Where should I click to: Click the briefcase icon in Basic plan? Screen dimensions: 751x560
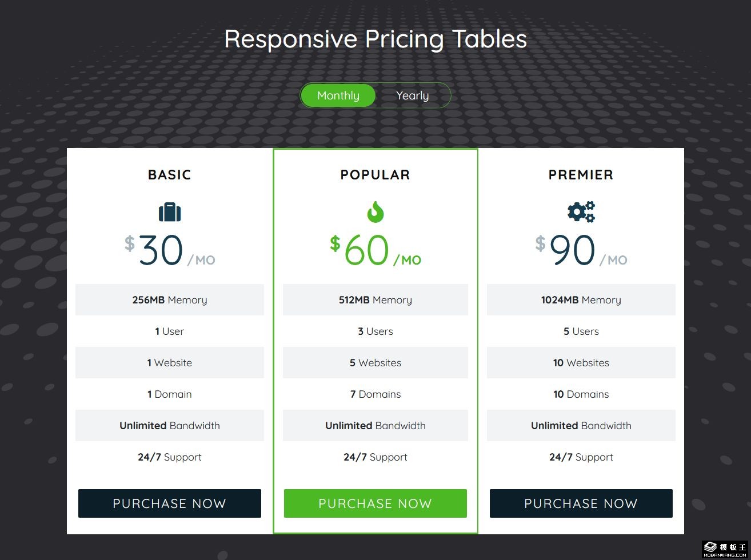pos(170,213)
